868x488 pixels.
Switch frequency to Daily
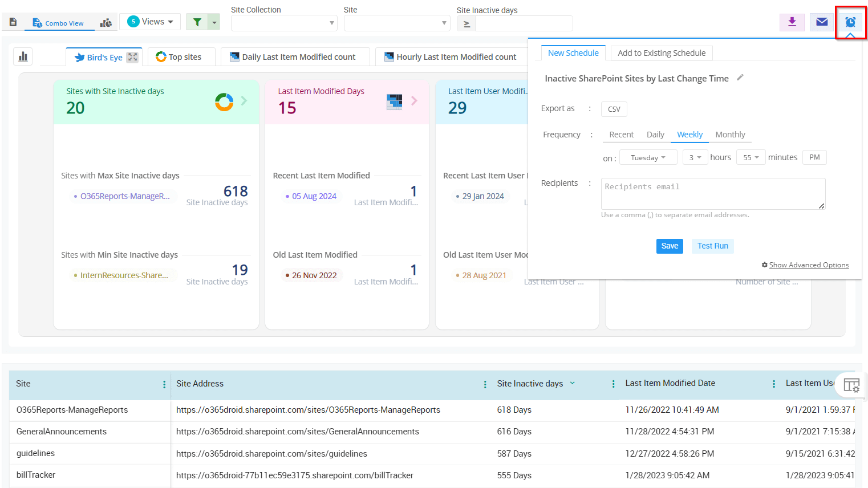click(655, 135)
